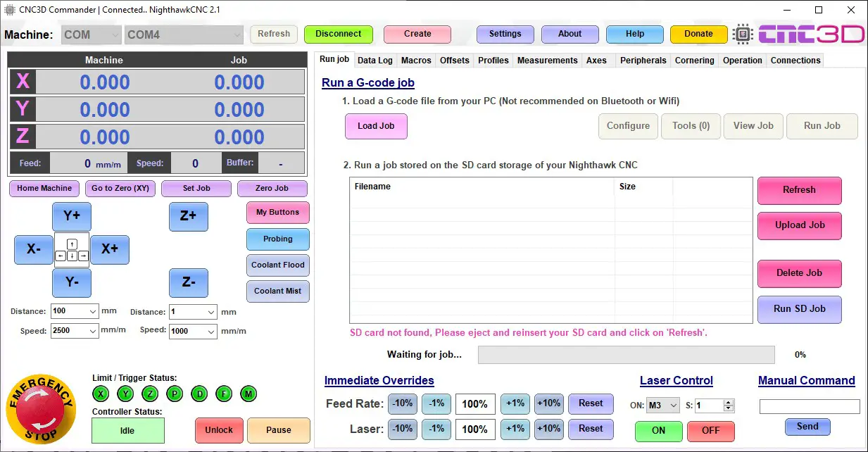The width and height of the screenshot is (868, 452).
Task: Pause the current job
Action: pos(279,430)
